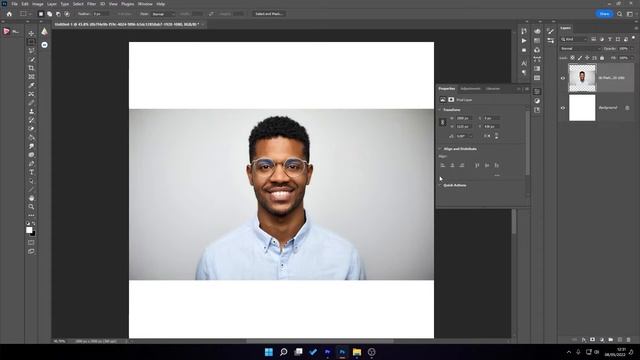
Task: Select the Crop tool
Action: pyautogui.click(x=31, y=68)
